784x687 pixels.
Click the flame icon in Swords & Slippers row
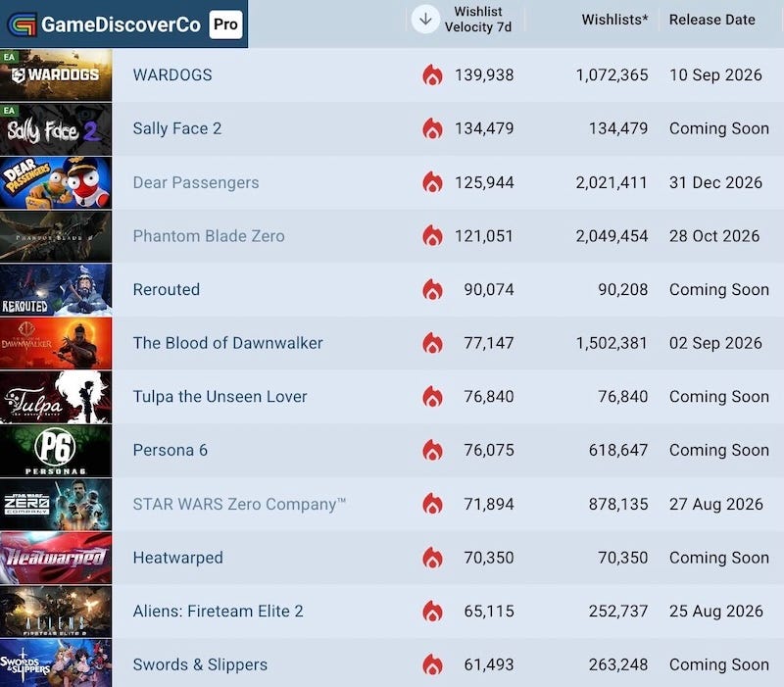pos(432,664)
